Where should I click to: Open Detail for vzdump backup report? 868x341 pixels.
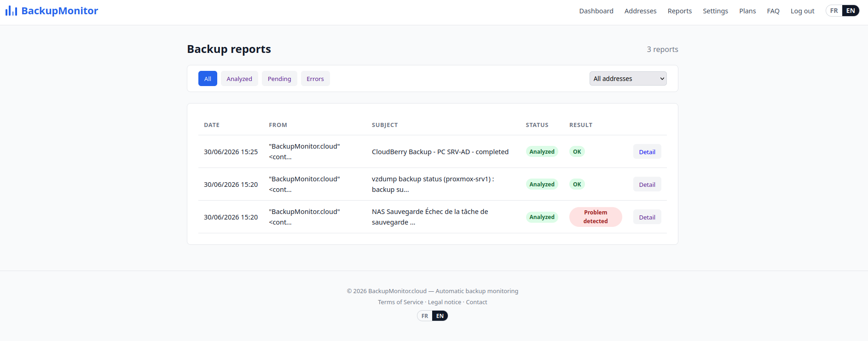pyautogui.click(x=647, y=185)
